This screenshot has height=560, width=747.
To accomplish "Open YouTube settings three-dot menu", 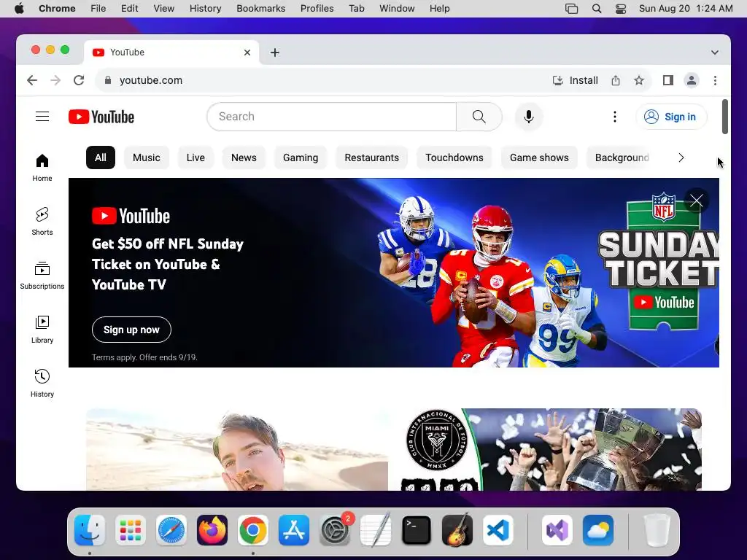I will [614, 117].
